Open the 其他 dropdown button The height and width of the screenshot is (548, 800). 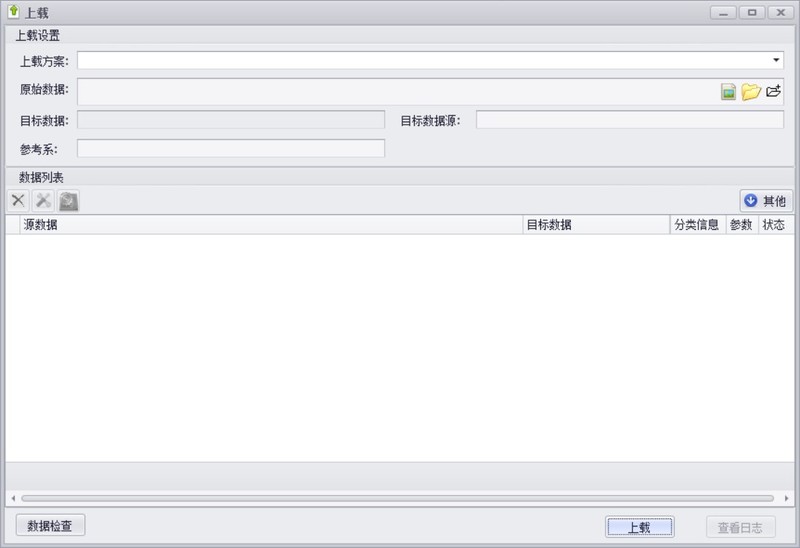(765, 200)
